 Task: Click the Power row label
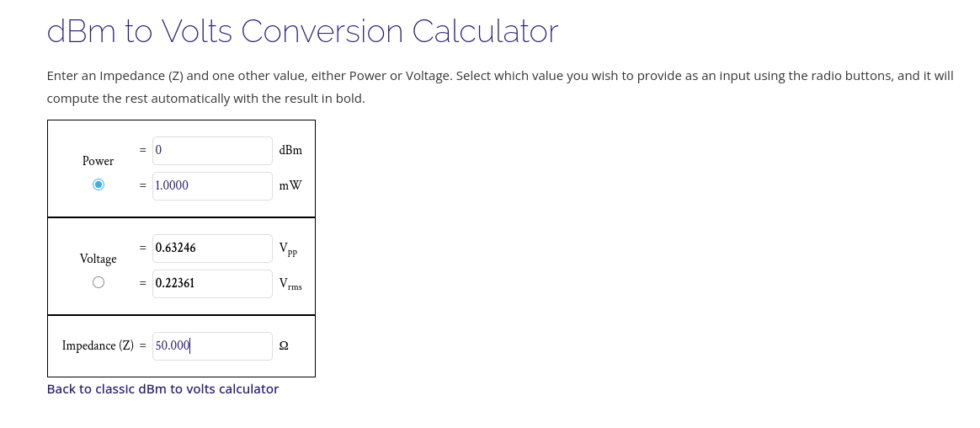click(x=98, y=161)
